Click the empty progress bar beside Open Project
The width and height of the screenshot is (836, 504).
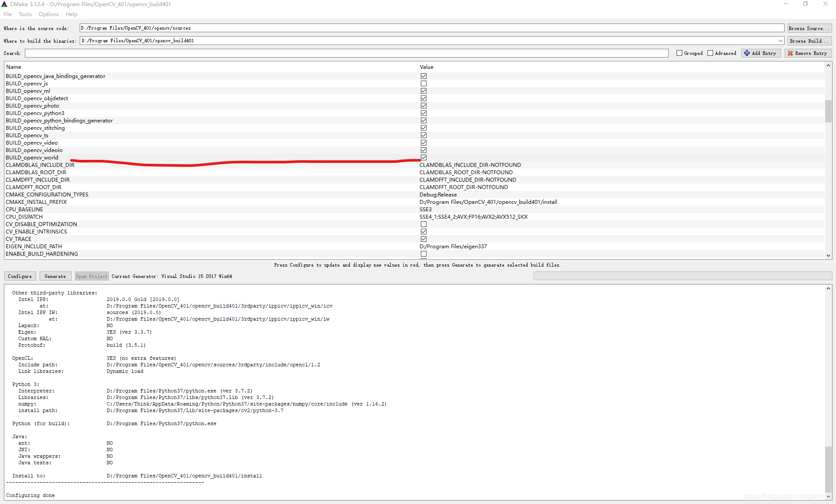coord(683,276)
